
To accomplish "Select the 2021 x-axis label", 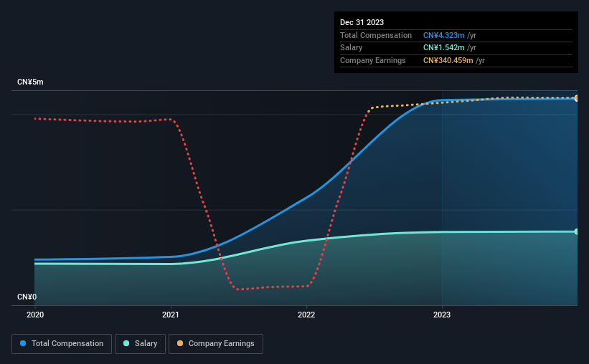I will [171, 315].
